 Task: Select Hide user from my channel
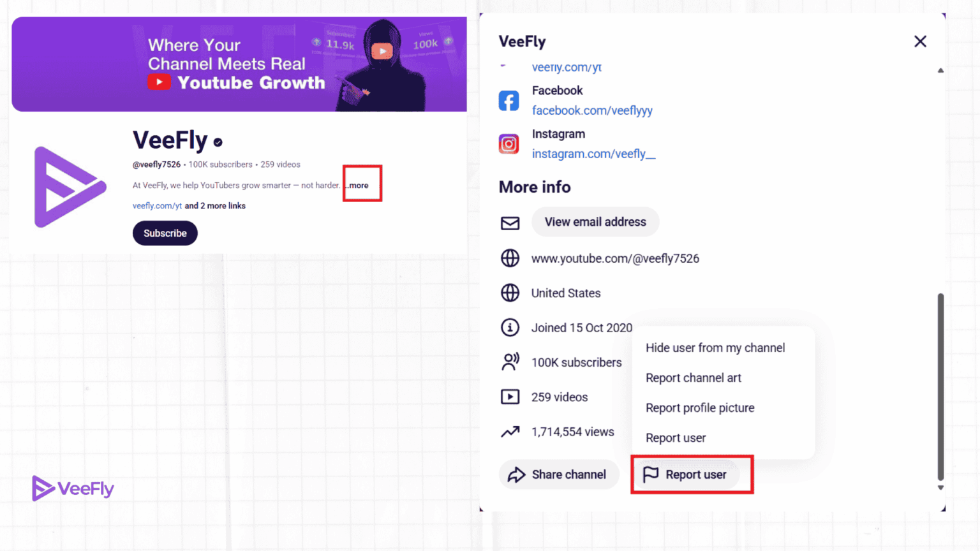click(x=715, y=348)
